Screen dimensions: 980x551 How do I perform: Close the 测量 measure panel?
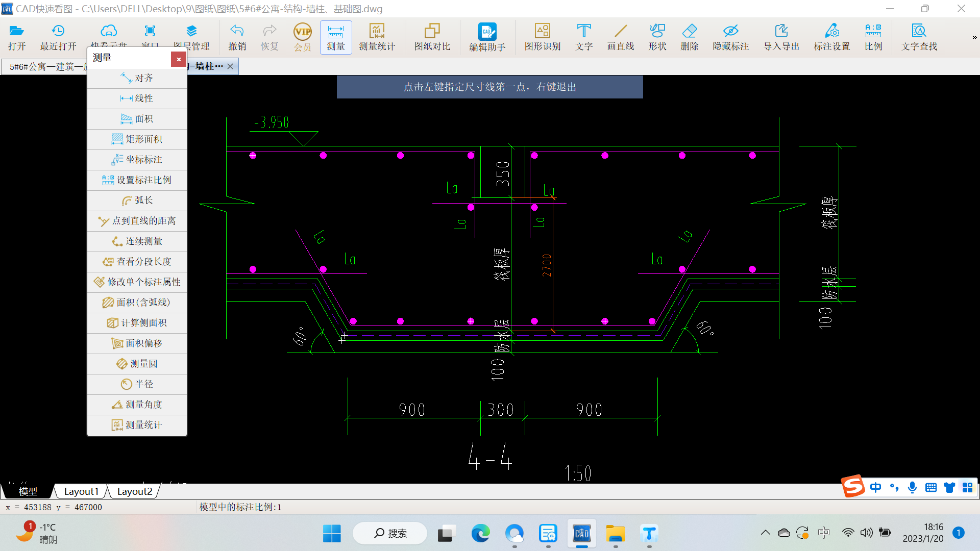(x=179, y=59)
